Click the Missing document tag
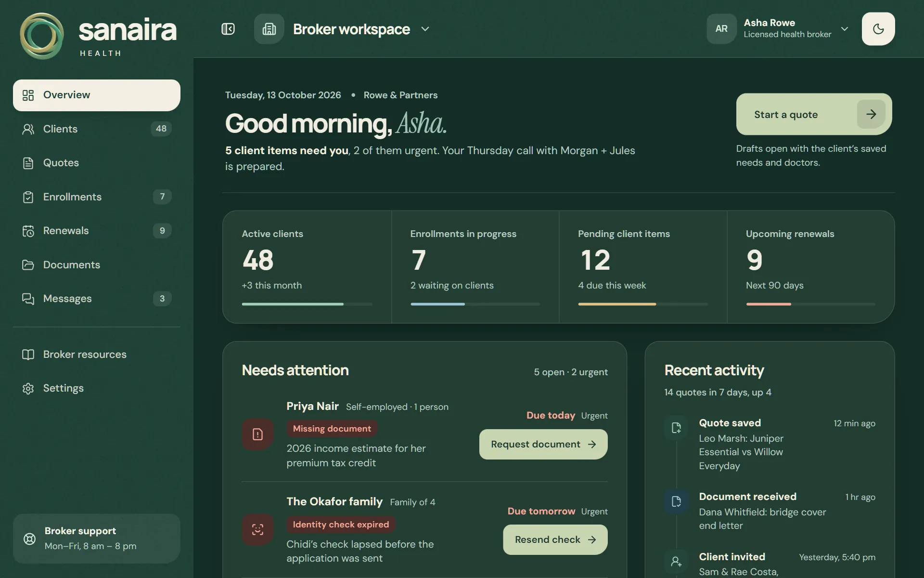Screen dimensions: 924x578 [332, 429]
